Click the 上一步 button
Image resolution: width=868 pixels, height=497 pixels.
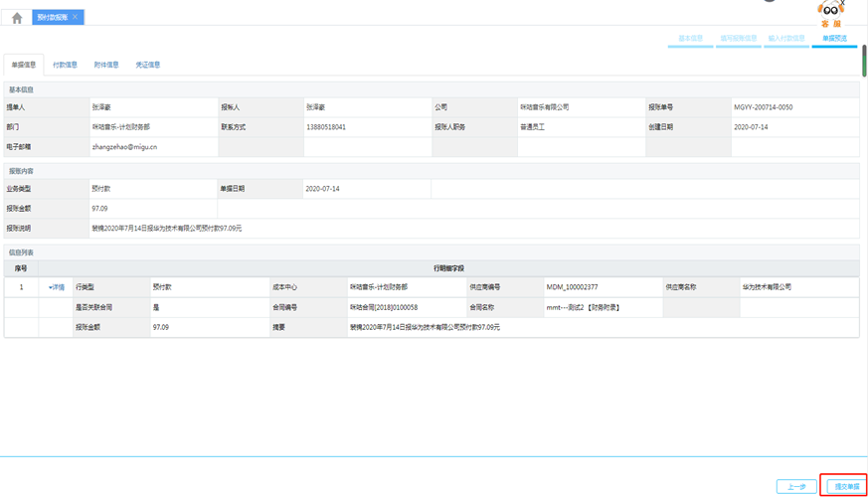796,486
